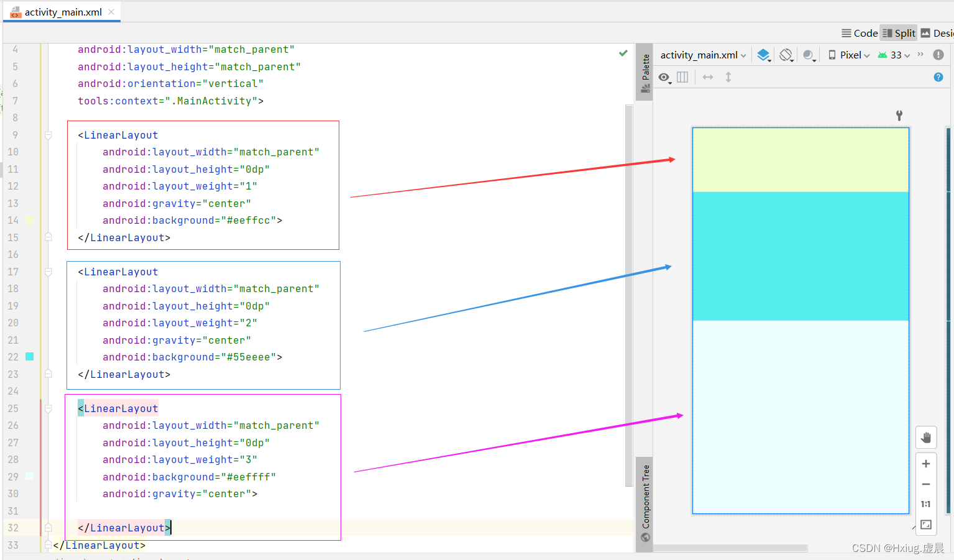Click the layout_weight="3" code line

click(180, 459)
